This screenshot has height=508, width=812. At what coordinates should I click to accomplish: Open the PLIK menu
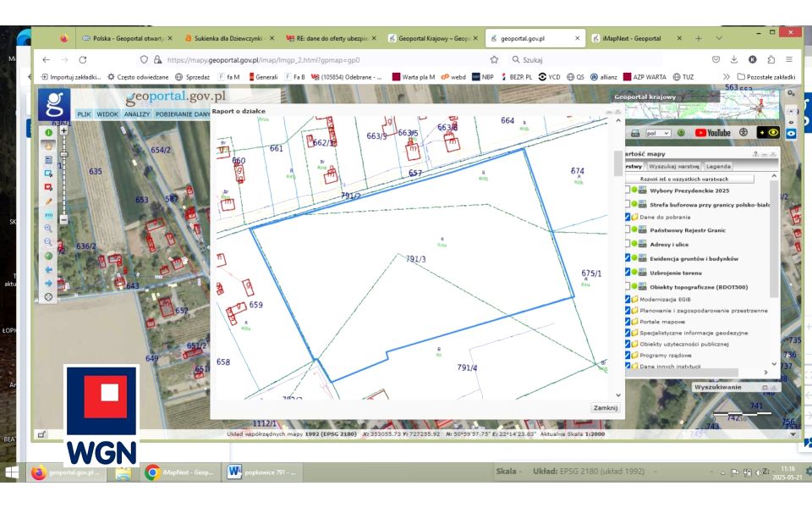coord(84,114)
